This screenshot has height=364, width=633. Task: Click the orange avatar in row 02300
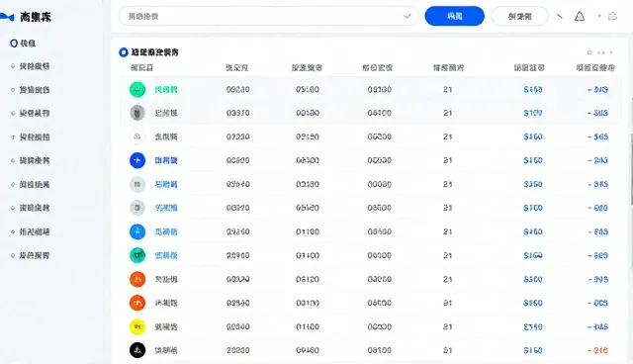point(137,303)
